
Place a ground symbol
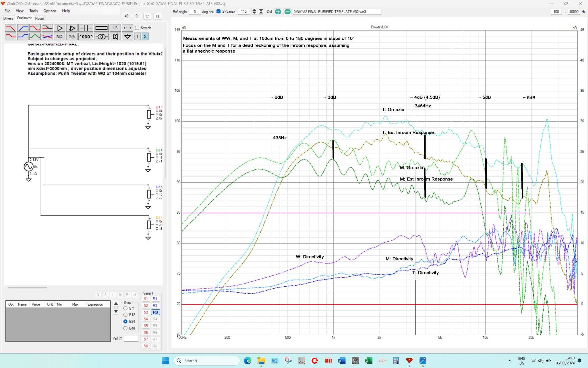(x=127, y=37)
